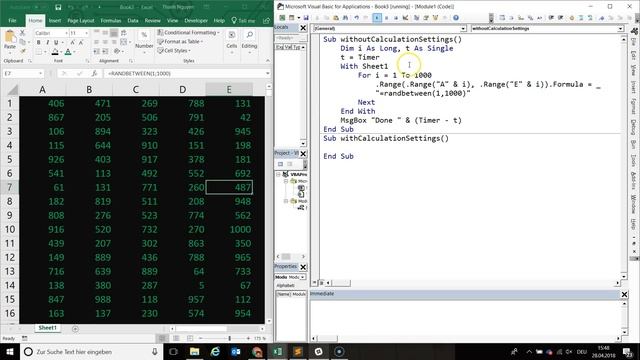Click the Cut scissors icon in Excel
This screenshot has height=360, width=640.
coord(22,33)
